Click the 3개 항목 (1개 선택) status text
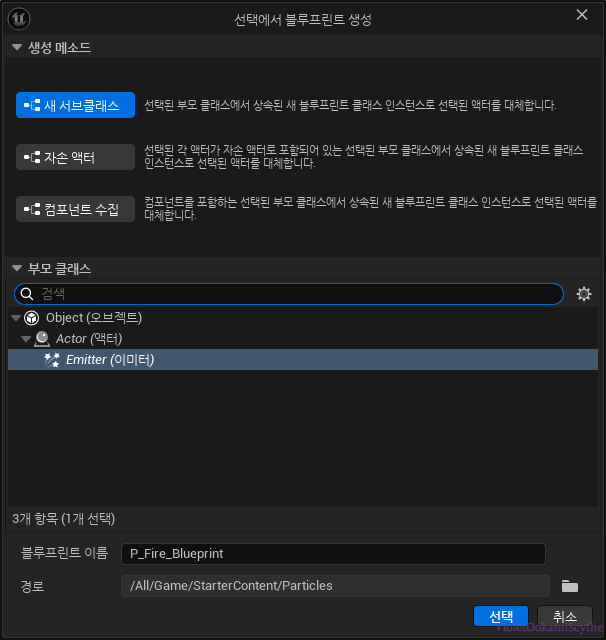606x640 pixels. click(64, 519)
